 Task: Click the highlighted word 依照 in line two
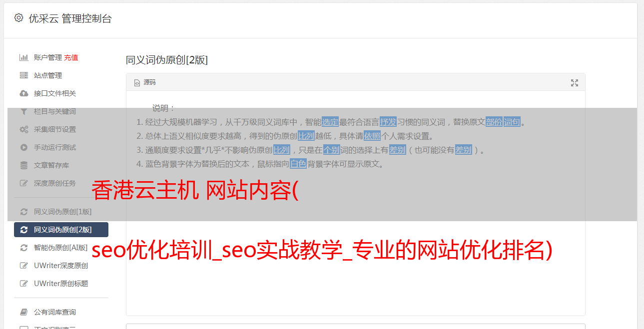click(372, 136)
